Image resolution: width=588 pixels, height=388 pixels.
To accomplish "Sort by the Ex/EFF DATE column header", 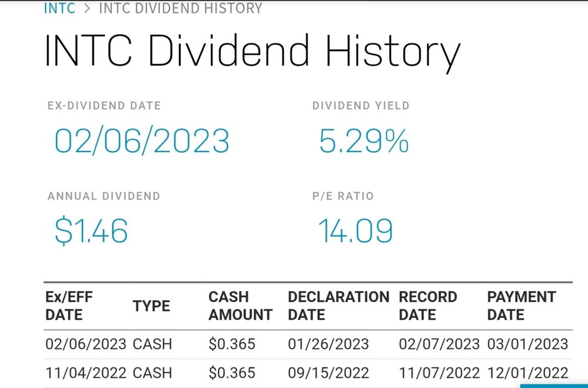I will click(69, 306).
